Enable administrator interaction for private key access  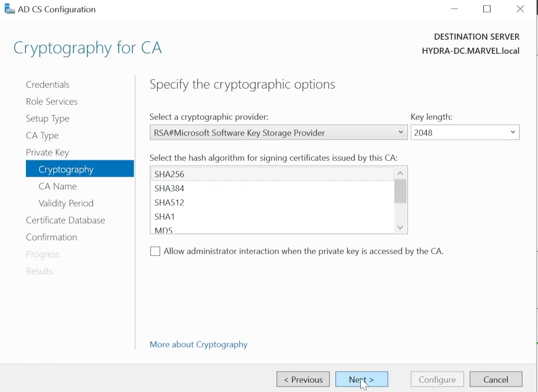155,251
